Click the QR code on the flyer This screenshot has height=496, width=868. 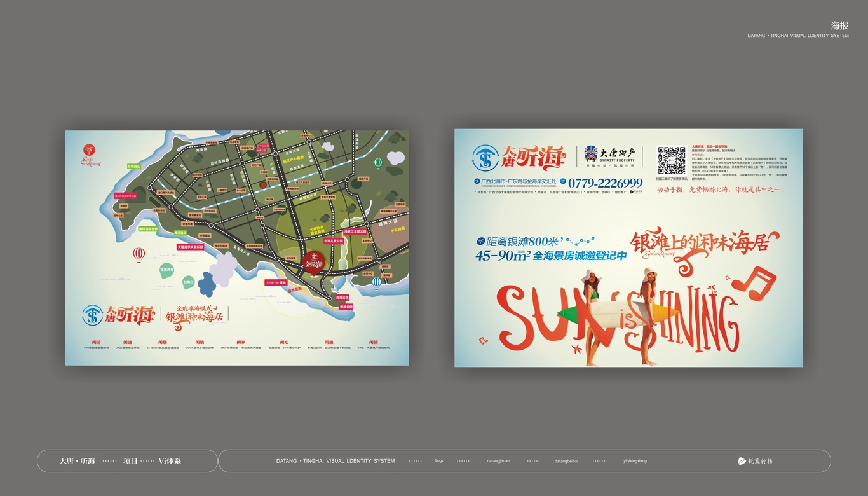(x=671, y=160)
